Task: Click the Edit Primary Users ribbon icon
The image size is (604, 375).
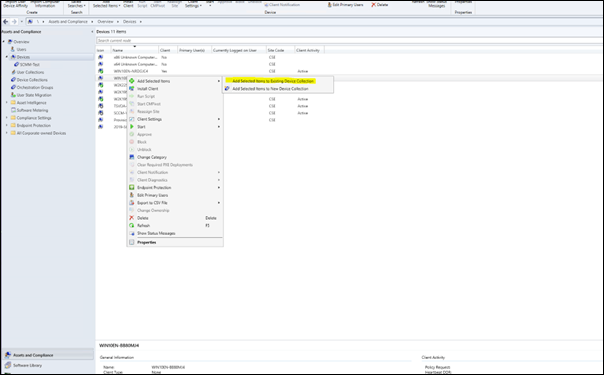Action: pyautogui.click(x=330, y=5)
